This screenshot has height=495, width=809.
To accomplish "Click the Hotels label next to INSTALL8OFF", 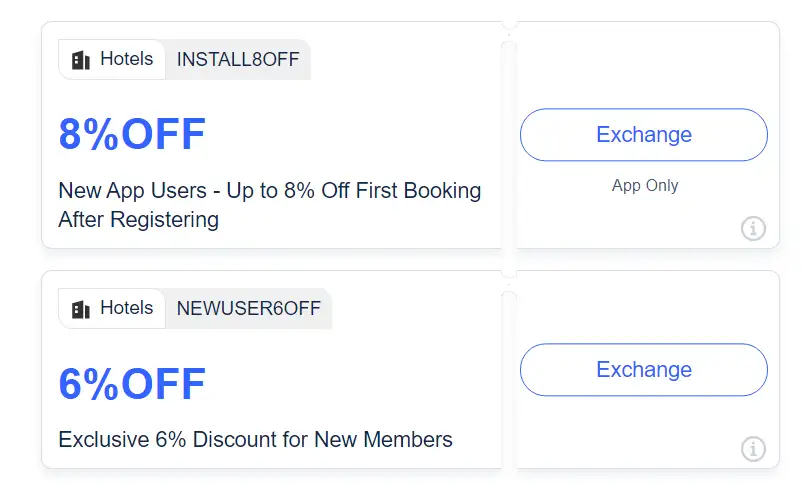I will pyautogui.click(x=126, y=59).
